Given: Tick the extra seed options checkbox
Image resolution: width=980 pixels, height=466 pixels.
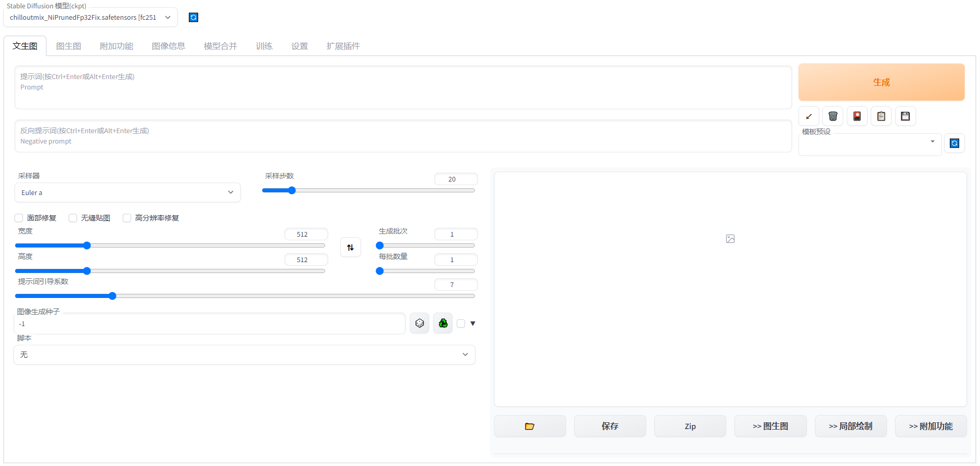Looking at the screenshot, I should (x=461, y=323).
